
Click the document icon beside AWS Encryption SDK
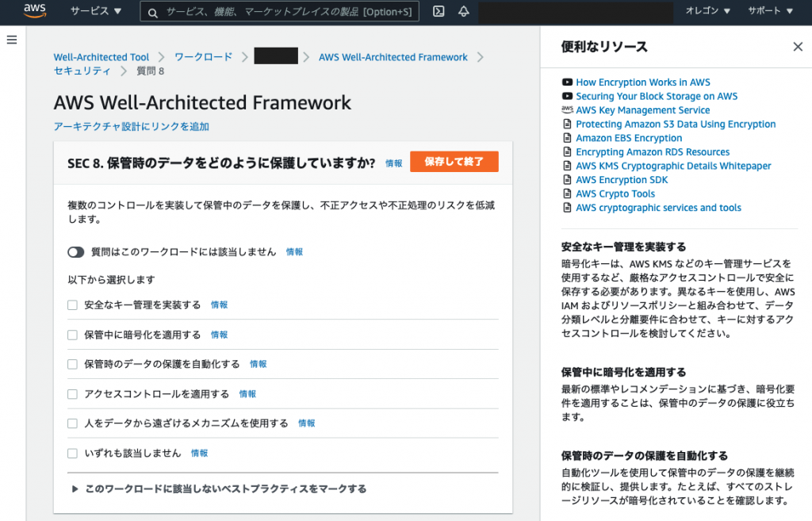(567, 179)
